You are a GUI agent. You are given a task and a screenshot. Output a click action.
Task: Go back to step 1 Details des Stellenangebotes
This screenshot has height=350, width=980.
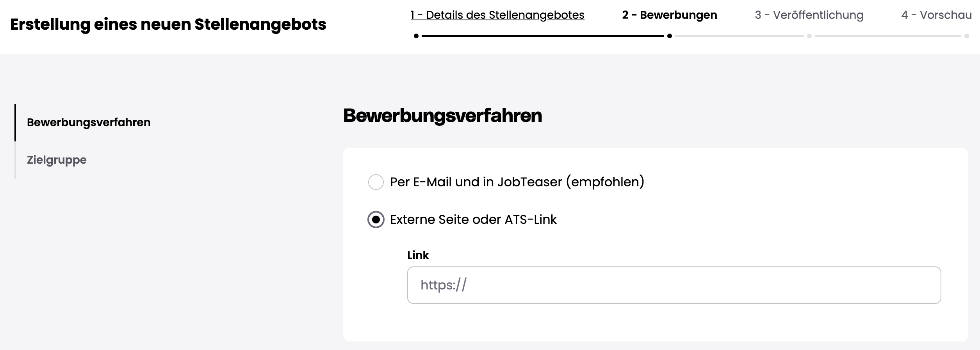497,15
